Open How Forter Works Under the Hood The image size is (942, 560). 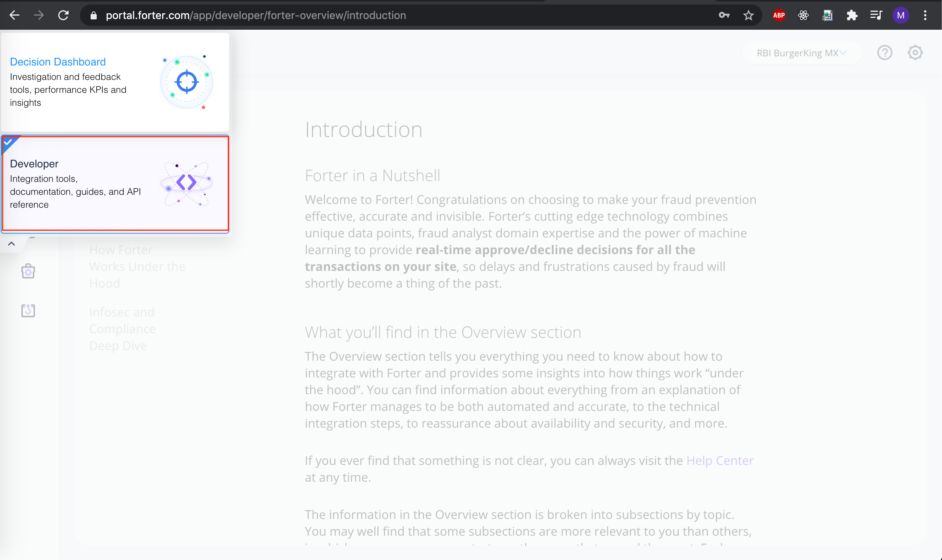pyautogui.click(x=137, y=266)
